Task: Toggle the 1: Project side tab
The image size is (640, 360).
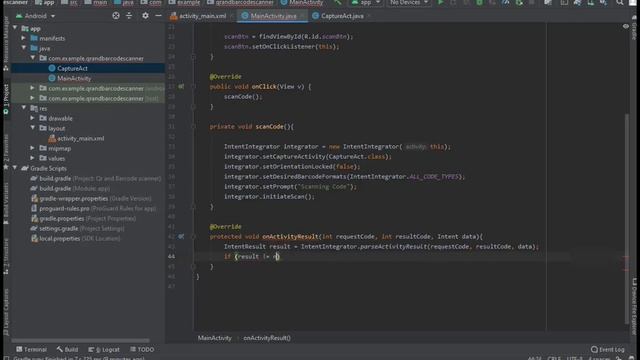Action: coord(6,98)
